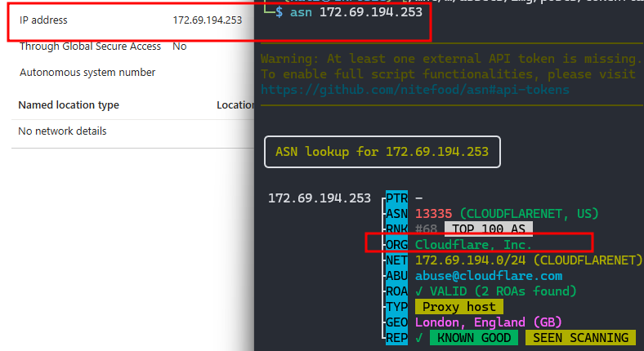Click the 'Autonomous system number' label
Screen dimensions: 644x351
click(87, 73)
